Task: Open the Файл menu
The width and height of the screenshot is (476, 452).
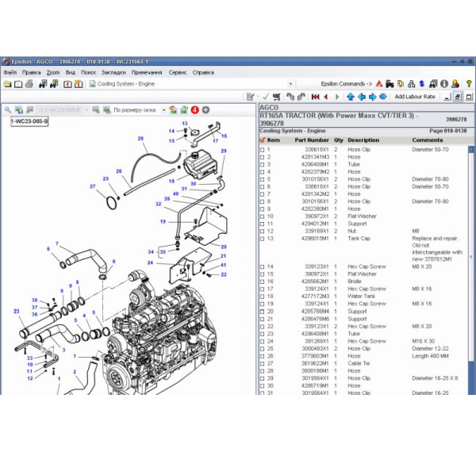Action: pos(10,72)
